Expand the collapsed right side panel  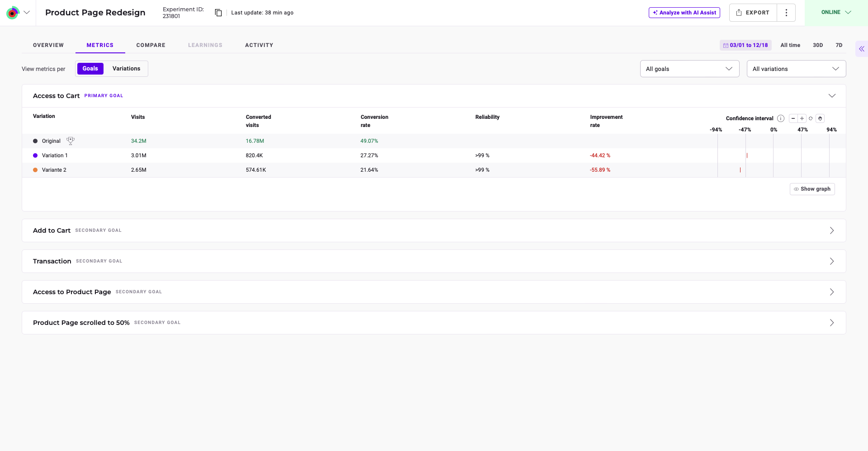(x=861, y=49)
